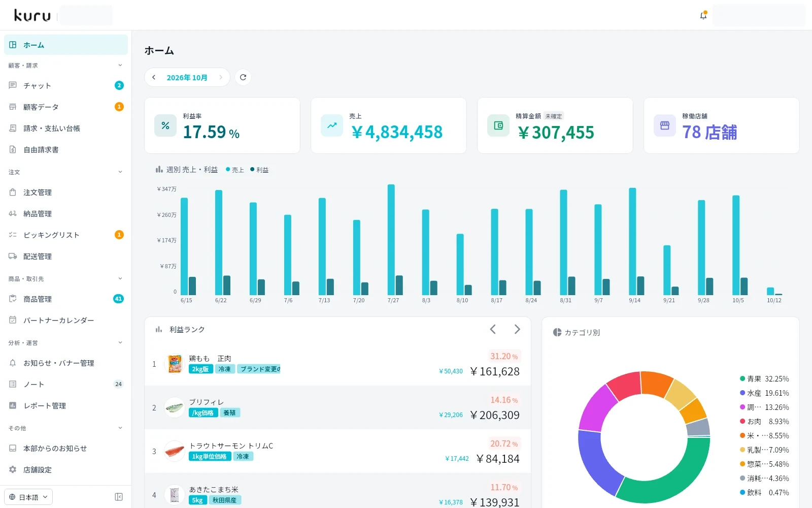The height and width of the screenshot is (508, 812).
Task: Toggle the 青果 category in the donut legend
Action: (x=764, y=379)
